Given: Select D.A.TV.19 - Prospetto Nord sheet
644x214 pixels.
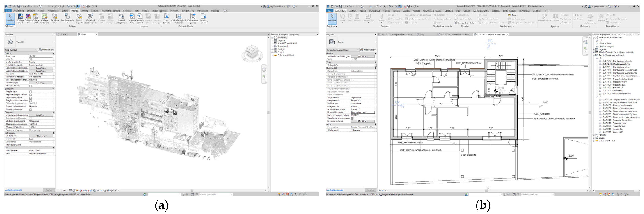Looking at the screenshot, I should click(x=614, y=82).
